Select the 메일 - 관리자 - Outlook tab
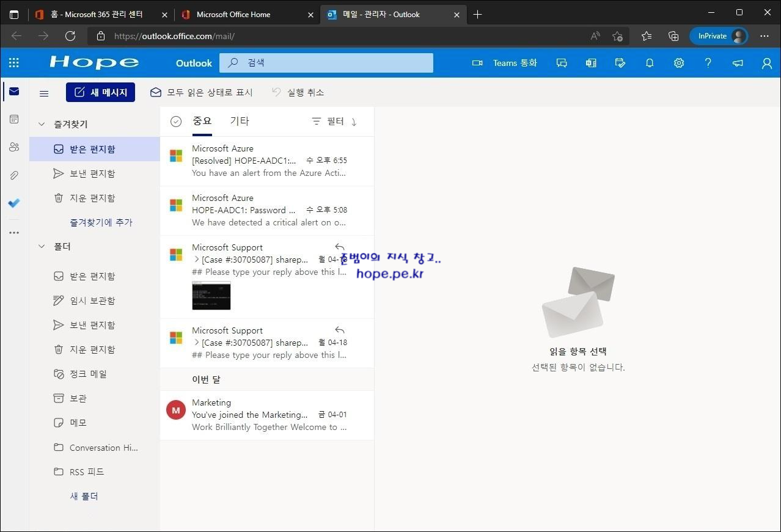 pos(394,14)
